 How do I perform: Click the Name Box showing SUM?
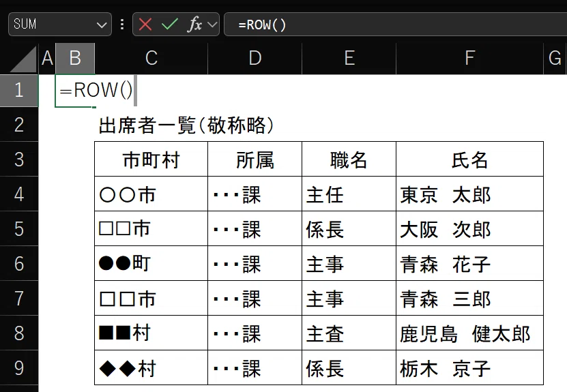coord(59,25)
